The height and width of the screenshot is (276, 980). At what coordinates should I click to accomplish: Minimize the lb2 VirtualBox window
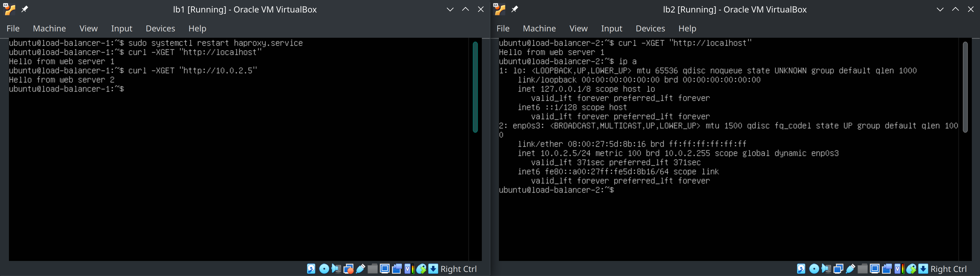point(940,9)
